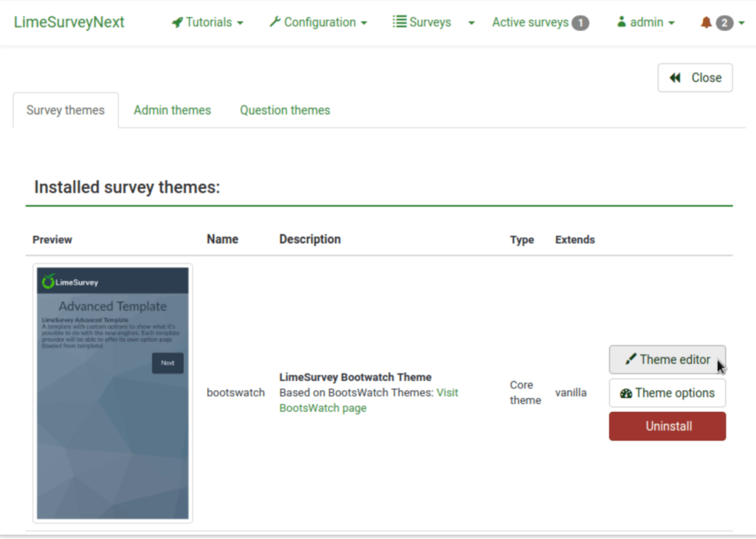Viewport: 756px width, 539px height.
Task: Click the Advanced Template preview thumbnail
Action: [112, 391]
